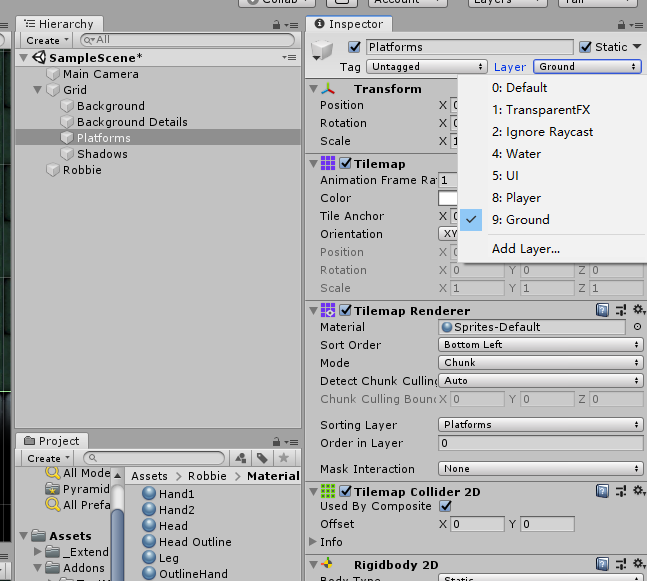The height and width of the screenshot is (581, 647).
Task: Switch to the Project tab
Action: [52, 441]
